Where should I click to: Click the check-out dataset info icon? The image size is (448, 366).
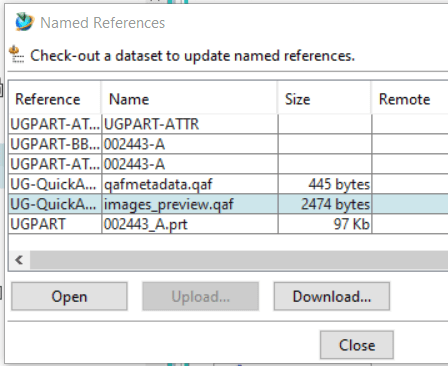pyautogui.click(x=16, y=54)
